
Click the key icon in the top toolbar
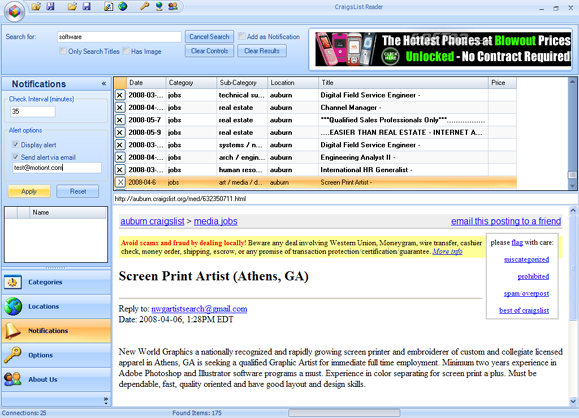point(144,6)
